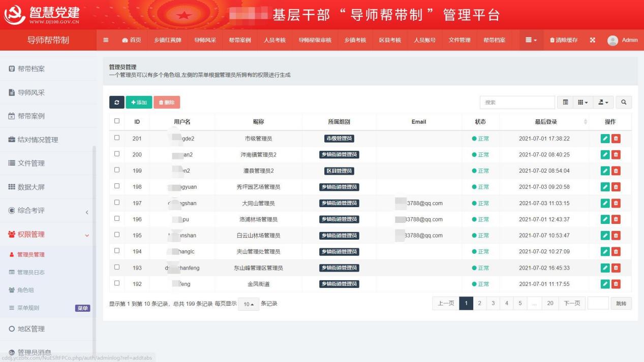The height and width of the screenshot is (362, 644).
Task: Sort by the 最后登录 column sort arrows
Action: click(x=586, y=122)
